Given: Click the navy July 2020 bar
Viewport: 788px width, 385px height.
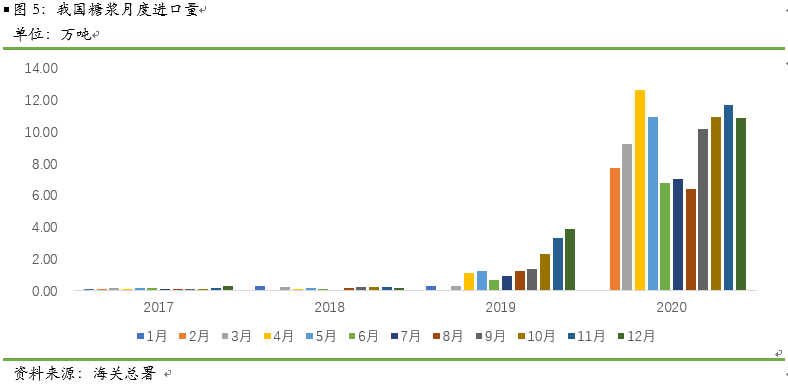Looking at the screenshot, I should [678, 234].
